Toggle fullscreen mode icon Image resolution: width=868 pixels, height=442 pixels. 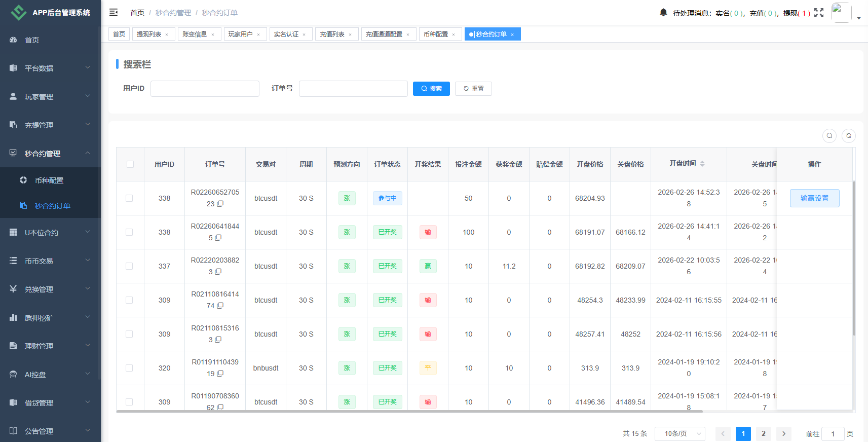pyautogui.click(x=819, y=13)
